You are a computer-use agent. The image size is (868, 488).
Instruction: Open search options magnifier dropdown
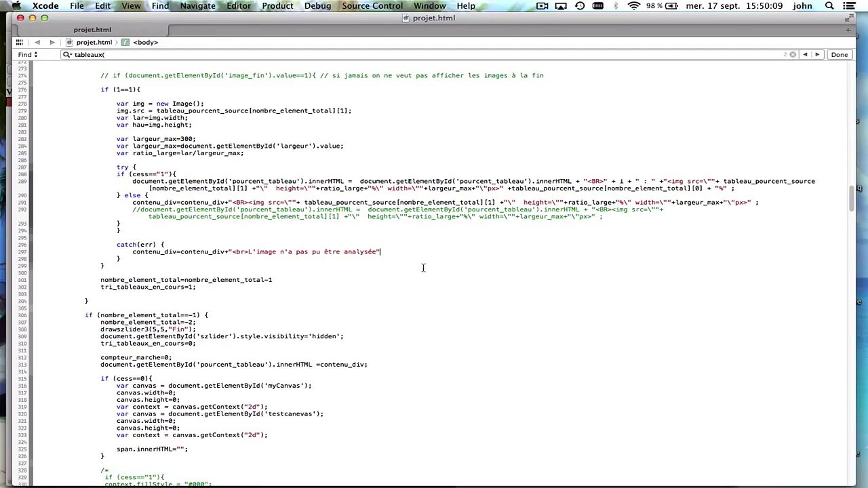tap(67, 55)
